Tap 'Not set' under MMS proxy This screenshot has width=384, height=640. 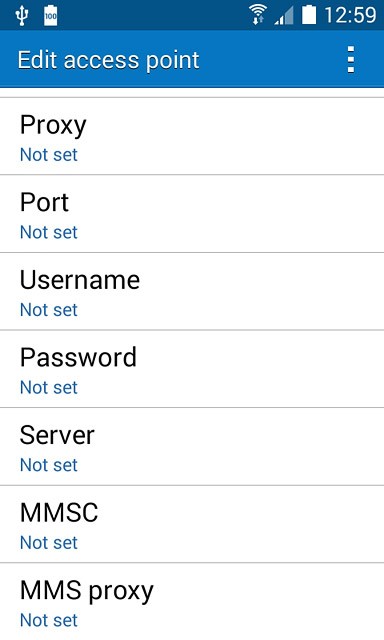(x=49, y=620)
